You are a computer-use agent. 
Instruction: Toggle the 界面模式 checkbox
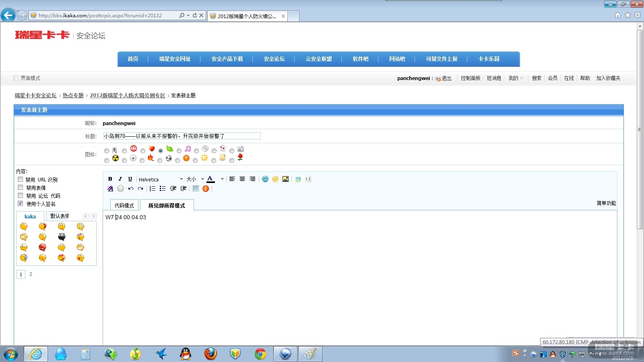click(16, 78)
